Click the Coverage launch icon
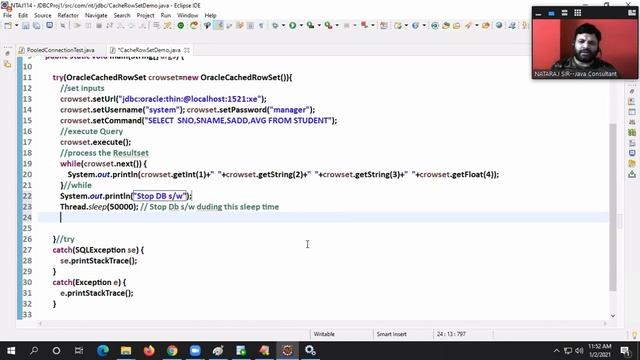640x360 pixels. pos(311,26)
